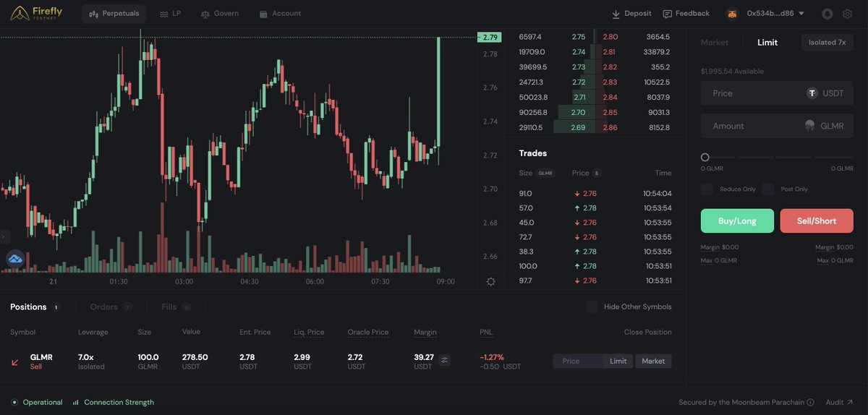This screenshot has width=868, height=415.
Task: Click the Feedback speech bubble icon
Action: (x=668, y=14)
